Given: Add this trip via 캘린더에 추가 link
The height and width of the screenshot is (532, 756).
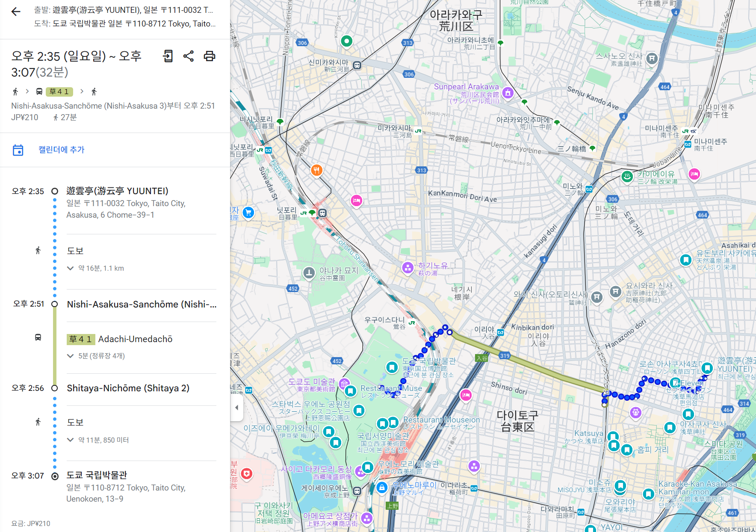Looking at the screenshot, I should (62, 150).
